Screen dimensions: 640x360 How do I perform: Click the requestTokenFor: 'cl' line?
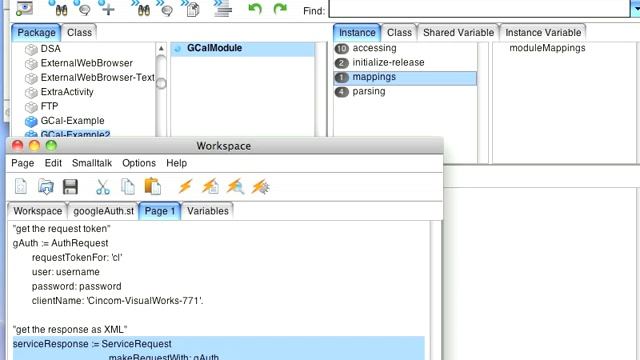click(x=77, y=258)
